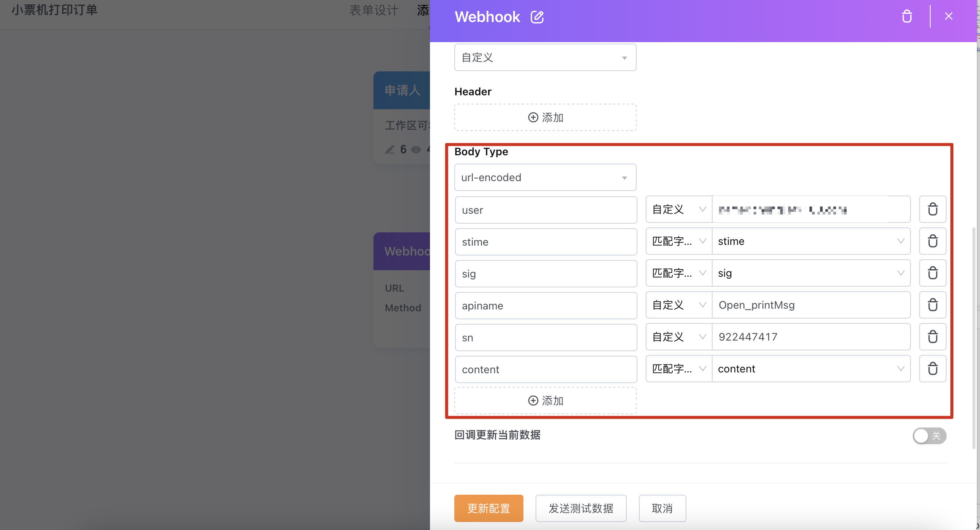
Task: Open the 自定义 type dropdown for sn row
Action: [679, 337]
